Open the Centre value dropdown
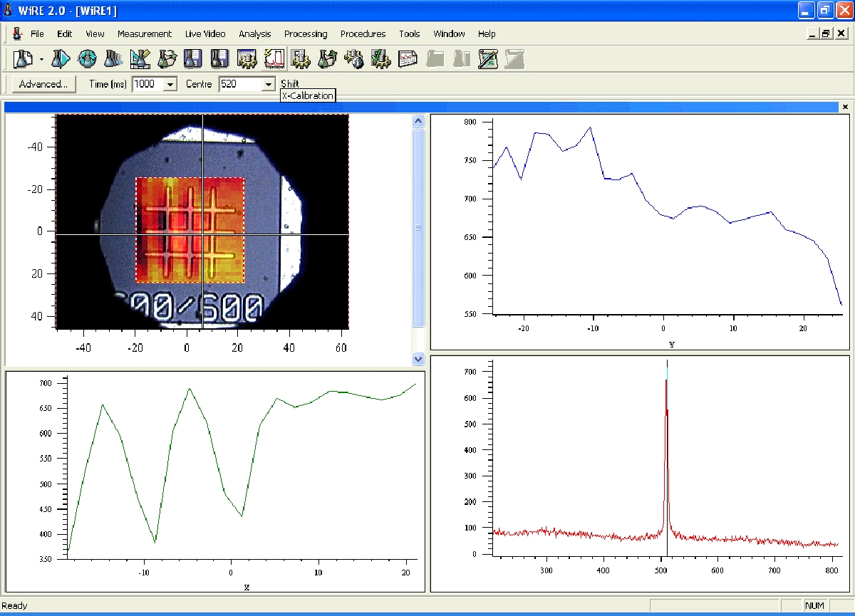 click(268, 85)
